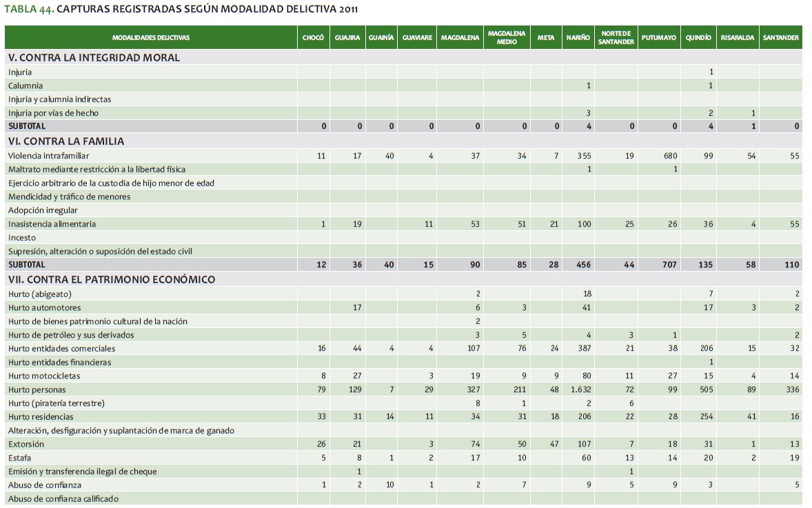Click the TABLA 44 table title
Screen dimensions: 812x508
(x=181, y=10)
